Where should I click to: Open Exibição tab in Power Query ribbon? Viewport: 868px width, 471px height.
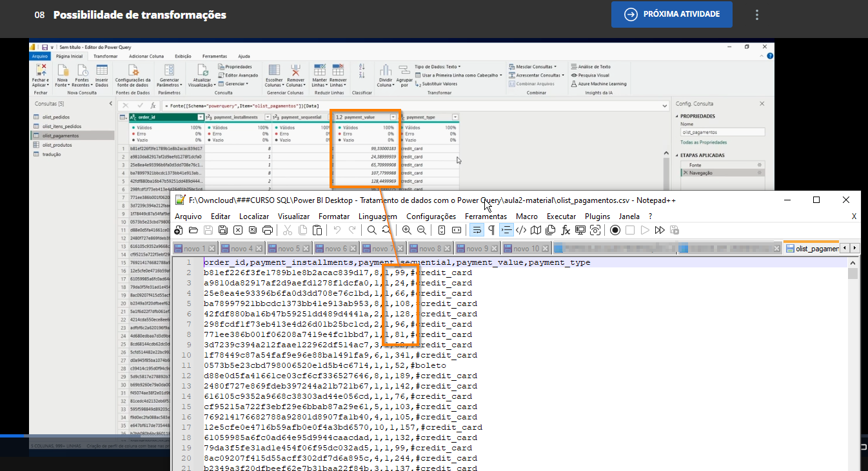[183, 56]
